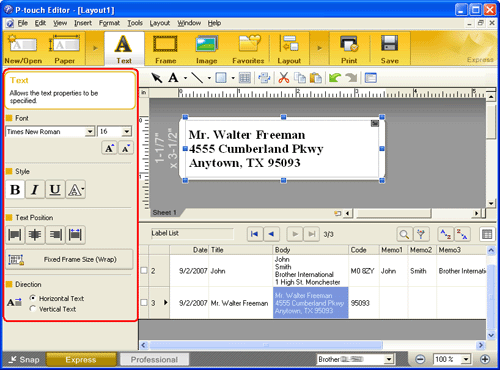Click the redo arrow icon

(351, 78)
